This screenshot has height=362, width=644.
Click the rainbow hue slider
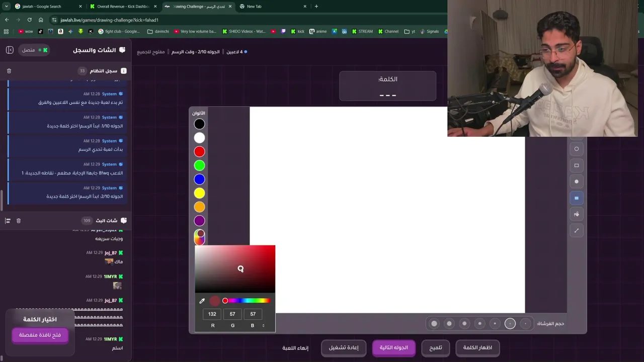point(248,301)
